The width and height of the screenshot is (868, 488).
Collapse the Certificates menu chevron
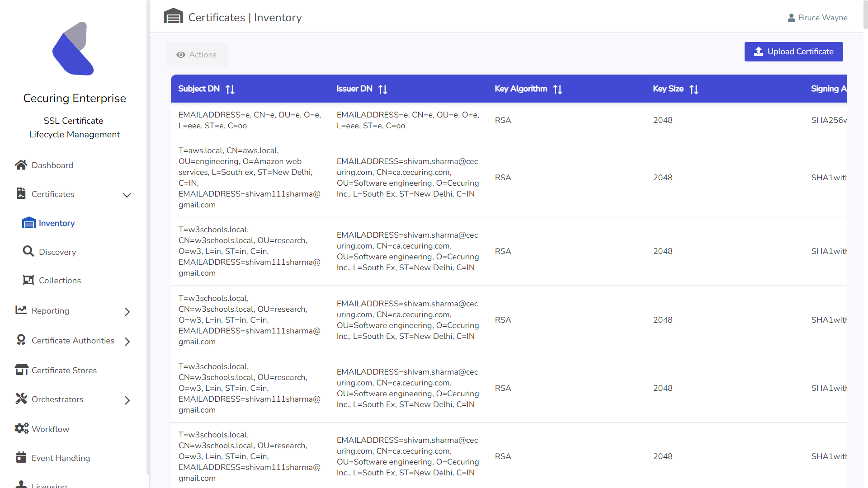coord(127,195)
